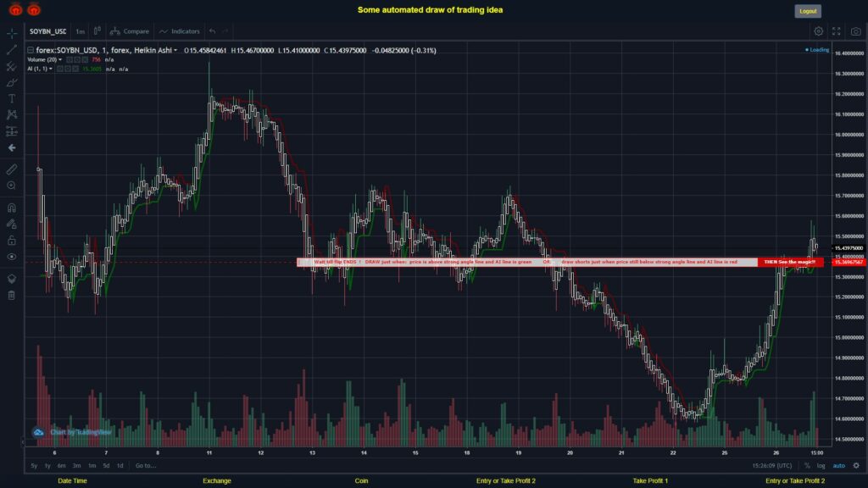Open chart settings gear in top toolbar
Screen dimensions: 868x488
click(818, 31)
